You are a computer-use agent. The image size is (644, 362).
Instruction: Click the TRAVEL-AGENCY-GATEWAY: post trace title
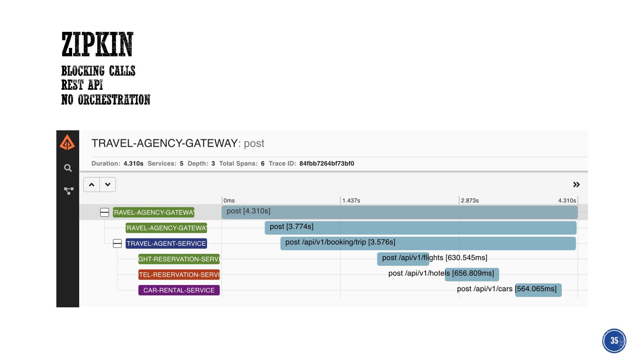[178, 143]
